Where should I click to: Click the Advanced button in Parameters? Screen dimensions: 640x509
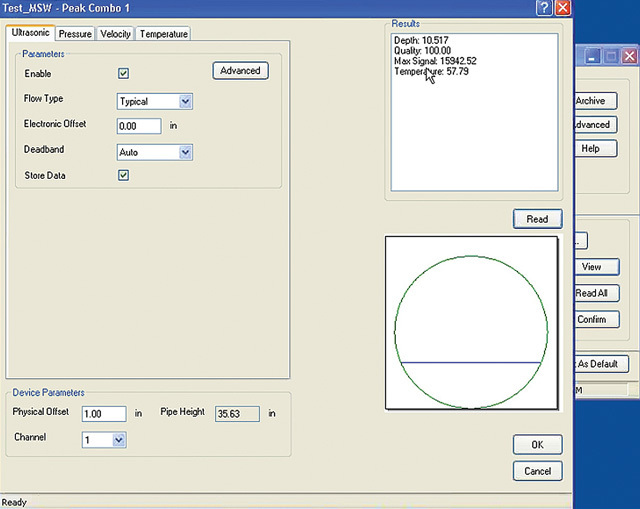click(x=240, y=70)
